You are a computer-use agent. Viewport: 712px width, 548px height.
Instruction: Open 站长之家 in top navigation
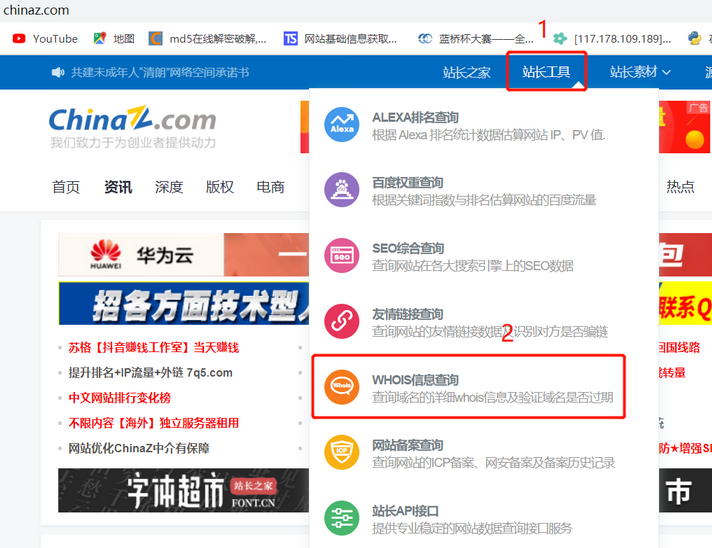[466, 72]
